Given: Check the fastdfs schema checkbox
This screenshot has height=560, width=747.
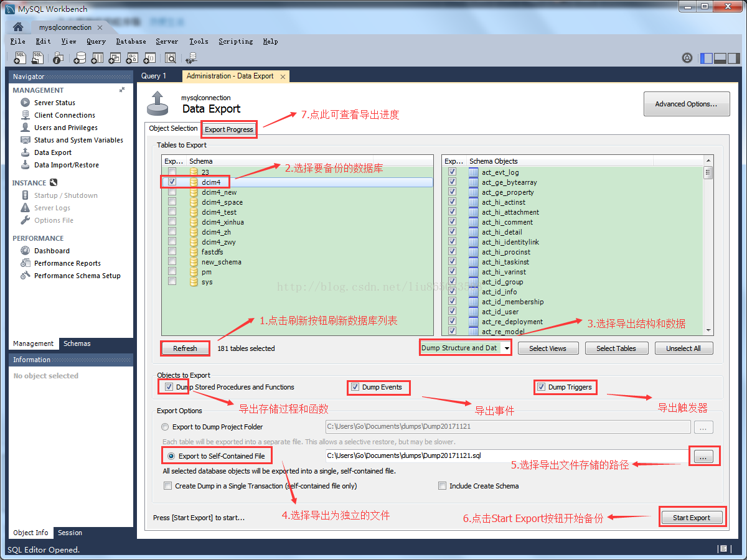Looking at the screenshot, I should [172, 251].
